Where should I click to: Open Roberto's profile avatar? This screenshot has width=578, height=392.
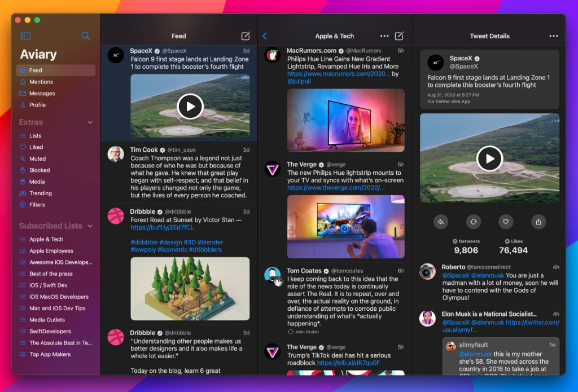(x=428, y=271)
